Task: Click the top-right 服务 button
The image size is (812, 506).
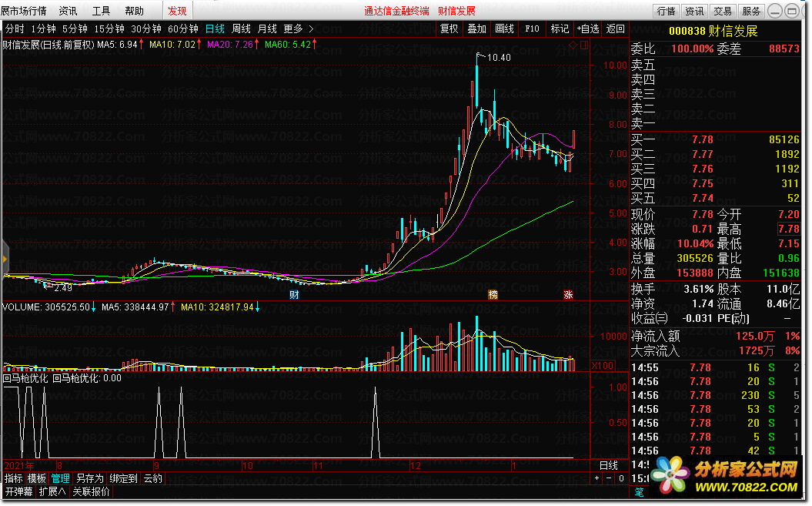Action: coord(751,11)
